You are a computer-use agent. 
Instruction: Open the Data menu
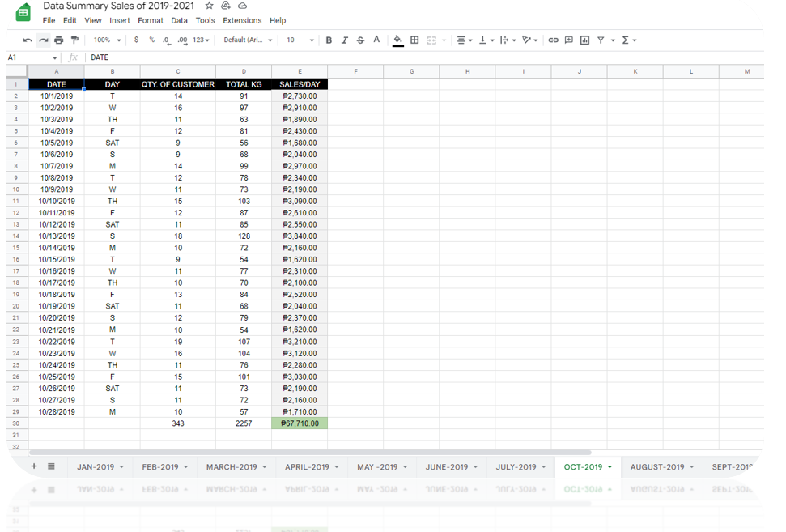tap(179, 20)
